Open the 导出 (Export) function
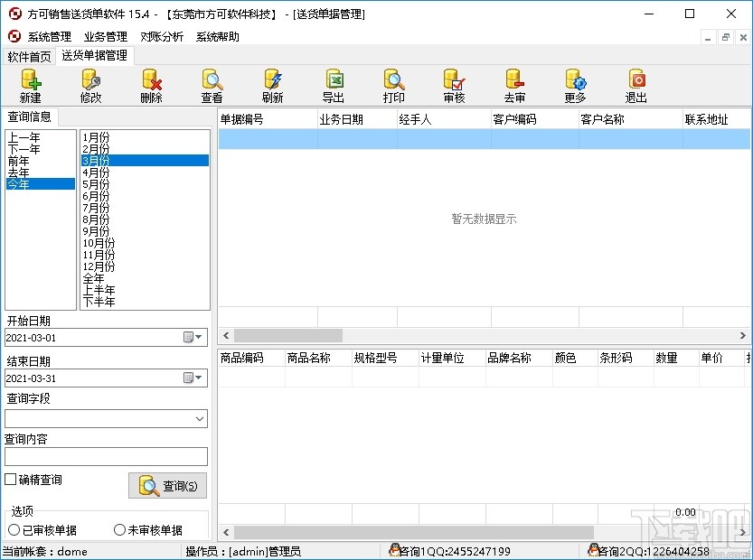The width and height of the screenshot is (753, 560). [x=333, y=86]
